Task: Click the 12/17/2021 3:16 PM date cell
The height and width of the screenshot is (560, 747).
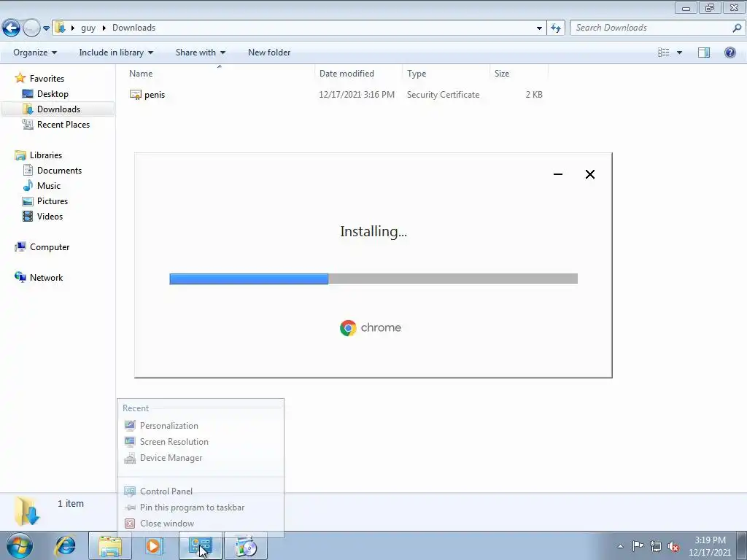Action: tap(356, 95)
